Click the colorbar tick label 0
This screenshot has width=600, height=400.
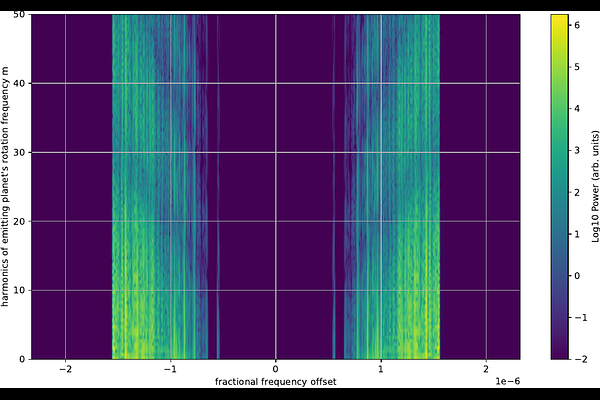point(578,275)
